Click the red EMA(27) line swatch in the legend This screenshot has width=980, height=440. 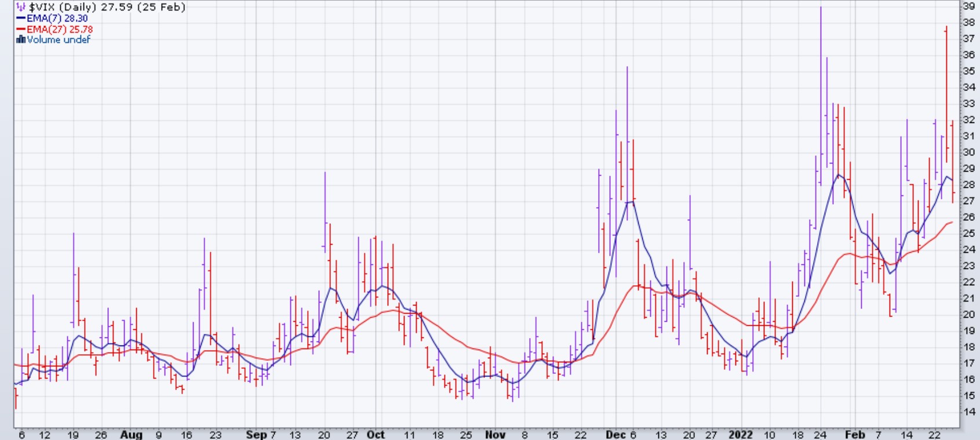point(21,29)
